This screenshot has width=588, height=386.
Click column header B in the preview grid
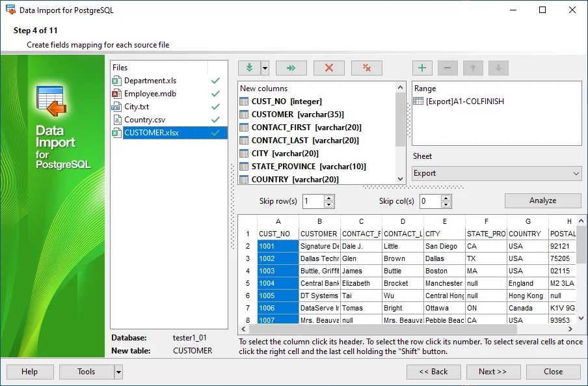pos(319,221)
